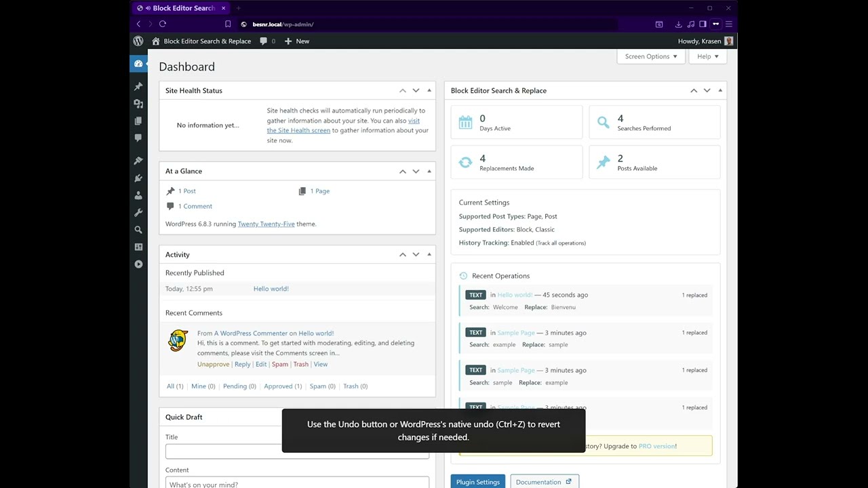Screen dimensions: 868x488
Task: Click the browser address bar URL
Action: pos(283,24)
